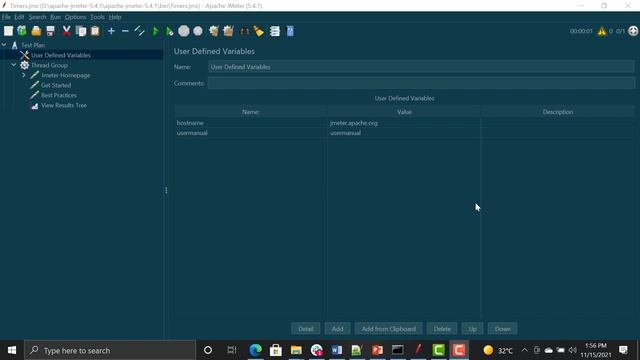
Task: Select the Jmeter Homepage sampler
Action: pyautogui.click(x=65, y=75)
